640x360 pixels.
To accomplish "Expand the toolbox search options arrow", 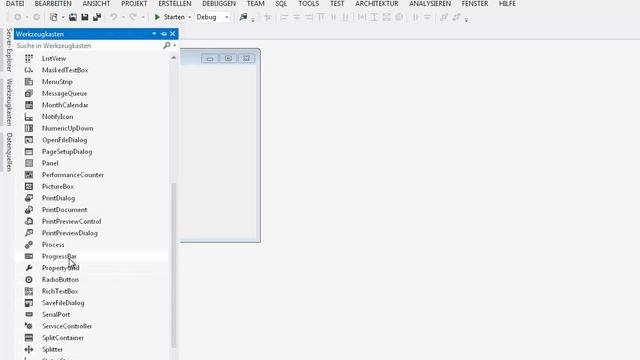I will click(175, 46).
